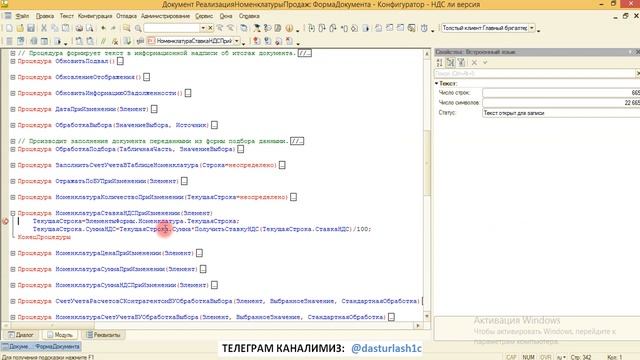Click the Copy icon in toolbar

[x=54, y=28]
